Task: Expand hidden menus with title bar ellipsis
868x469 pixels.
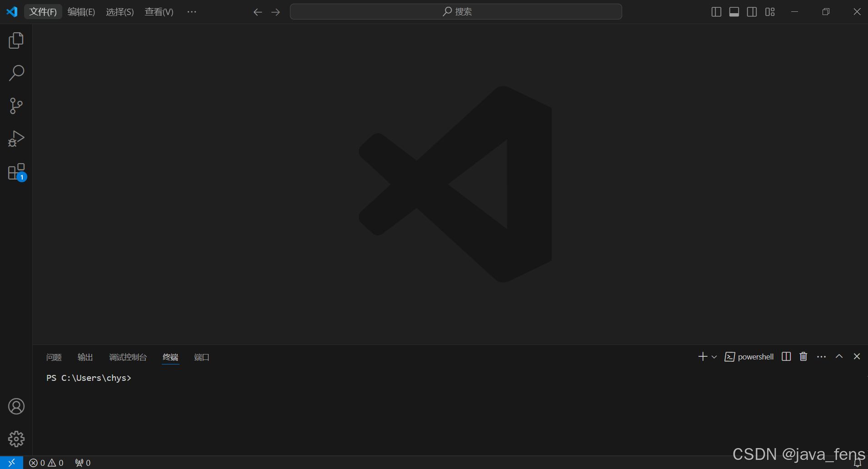Action: pos(192,12)
